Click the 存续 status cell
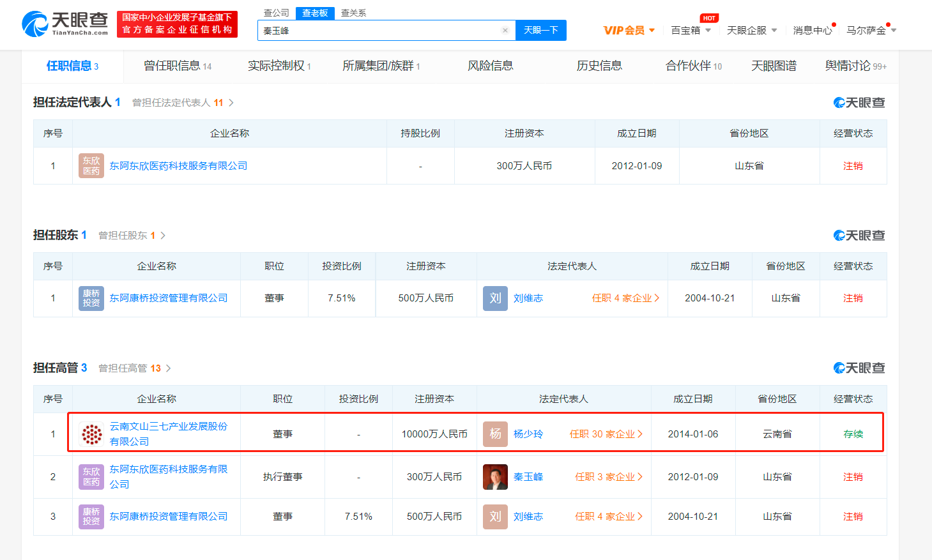932x560 pixels. [853, 434]
